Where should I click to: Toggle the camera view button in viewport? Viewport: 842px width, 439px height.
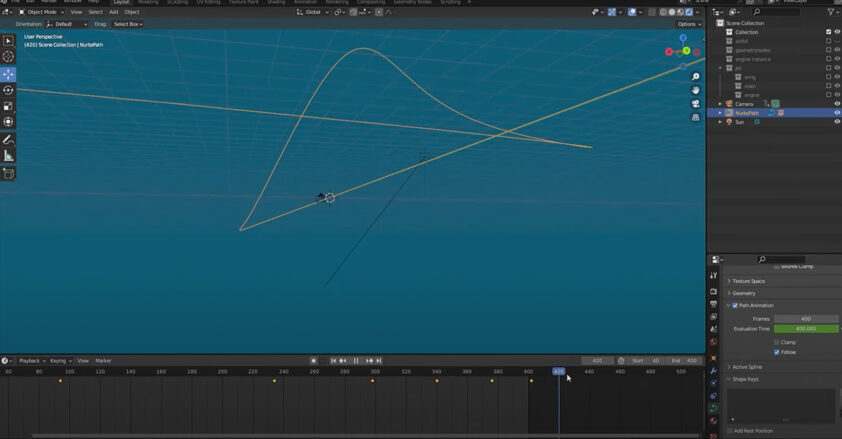pos(696,103)
